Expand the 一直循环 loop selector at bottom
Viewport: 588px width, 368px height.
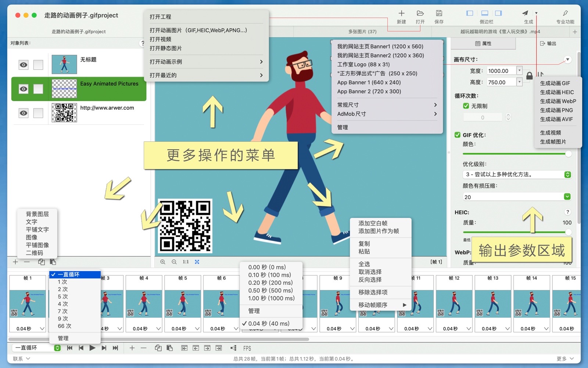pos(57,348)
